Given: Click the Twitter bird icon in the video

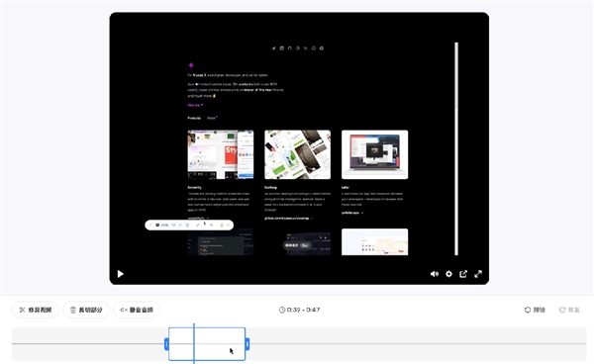Looking at the screenshot, I should (x=274, y=48).
